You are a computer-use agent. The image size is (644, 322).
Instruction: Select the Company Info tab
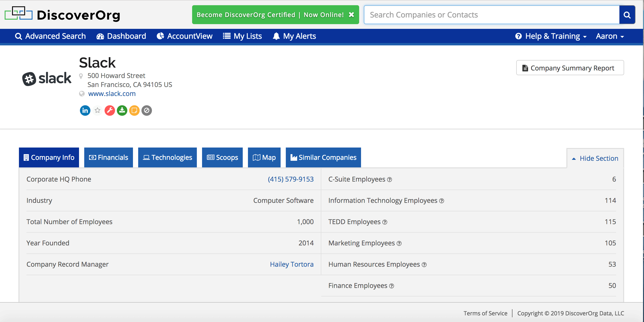(49, 157)
